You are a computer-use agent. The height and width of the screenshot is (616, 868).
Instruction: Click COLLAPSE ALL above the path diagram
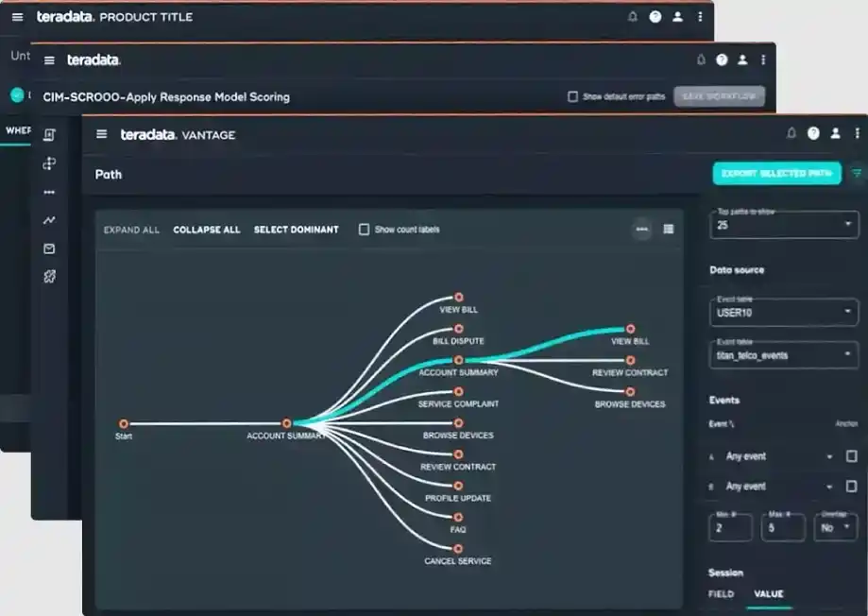[206, 230]
